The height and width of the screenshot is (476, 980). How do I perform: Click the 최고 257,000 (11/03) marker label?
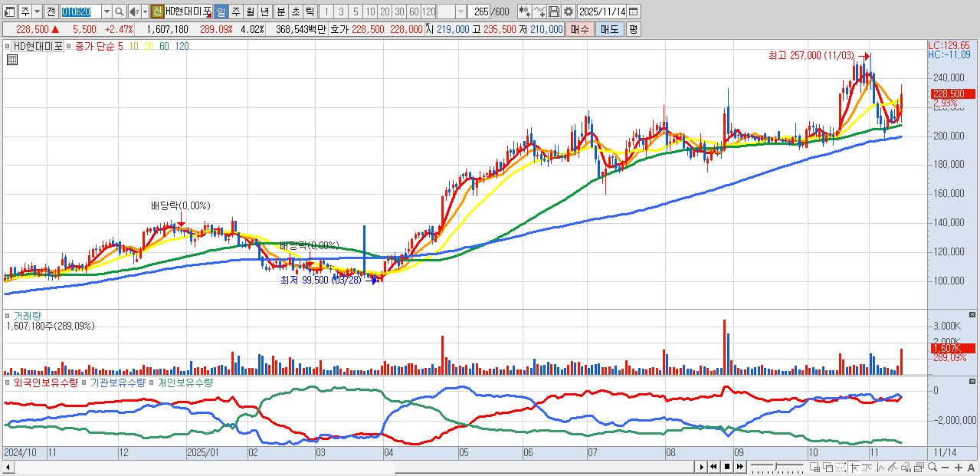pyautogui.click(x=811, y=56)
